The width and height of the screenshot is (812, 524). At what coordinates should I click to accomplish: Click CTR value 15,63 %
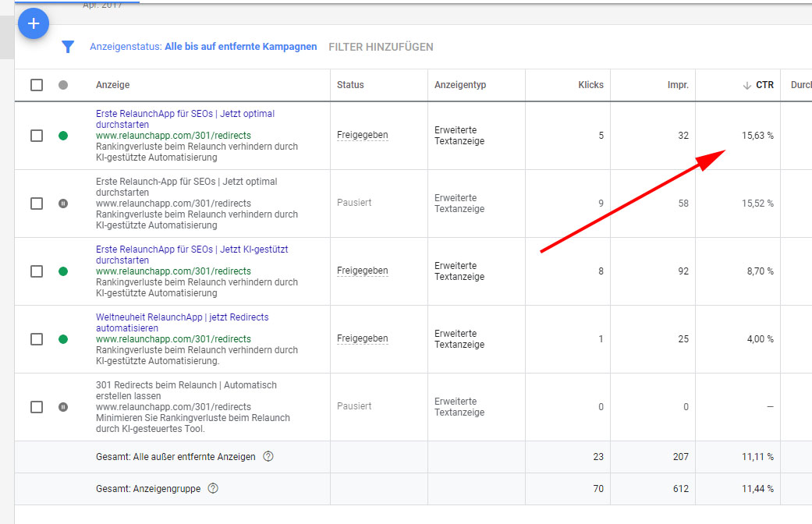pyautogui.click(x=757, y=136)
